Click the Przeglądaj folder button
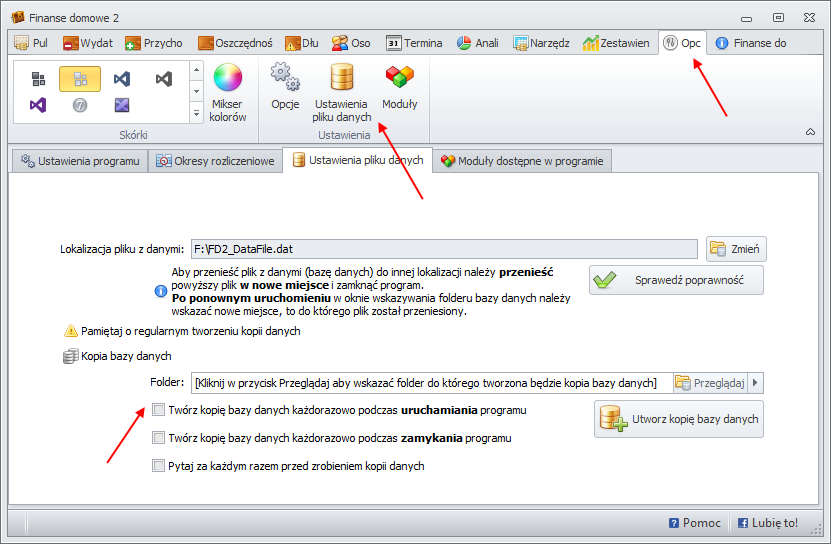 [x=708, y=383]
